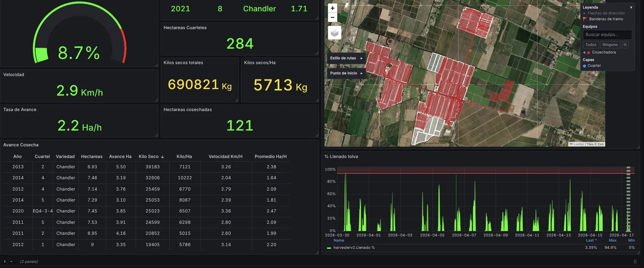Click the equipment list view icon
644x268 pixels.
click(625, 45)
